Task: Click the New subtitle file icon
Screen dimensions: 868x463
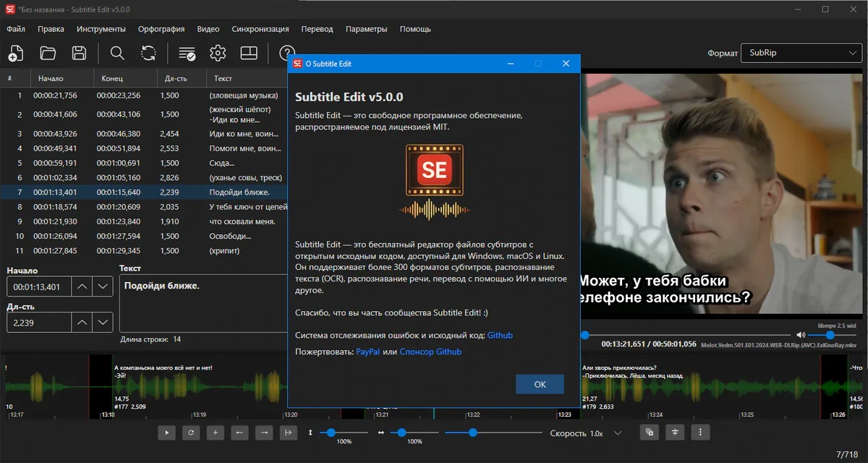Action: tap(16, 53)
